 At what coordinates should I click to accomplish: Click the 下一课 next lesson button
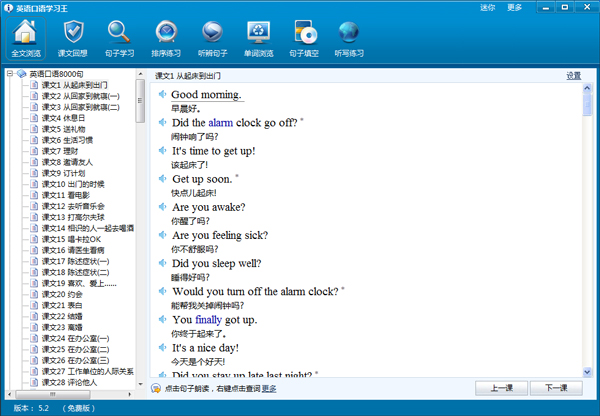[549, 388]
